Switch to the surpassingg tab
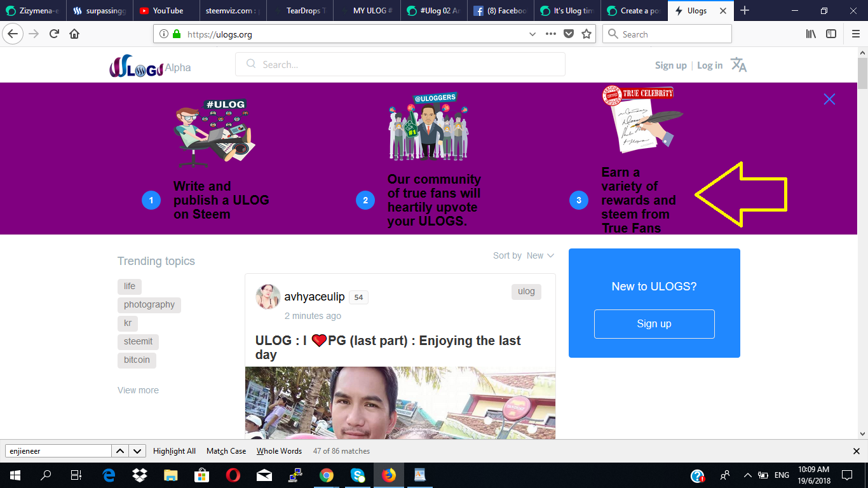Image resolution: width=868 pixels, height=488 pixels. click(x=100, y=11)
